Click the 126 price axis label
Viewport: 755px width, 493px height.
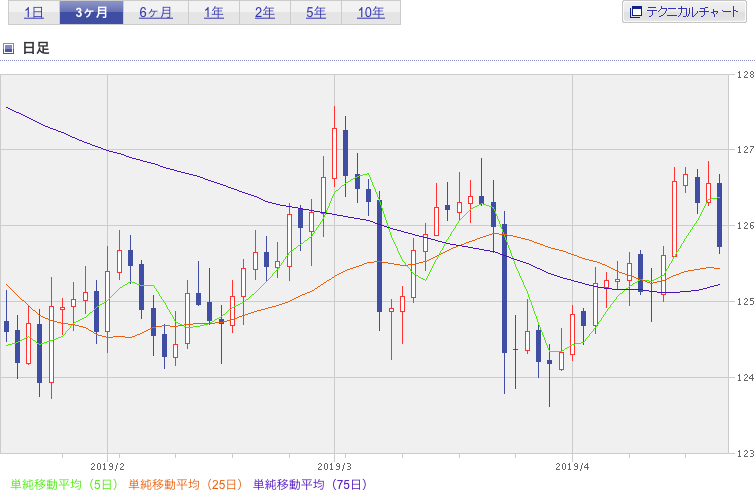coord(745,226)
